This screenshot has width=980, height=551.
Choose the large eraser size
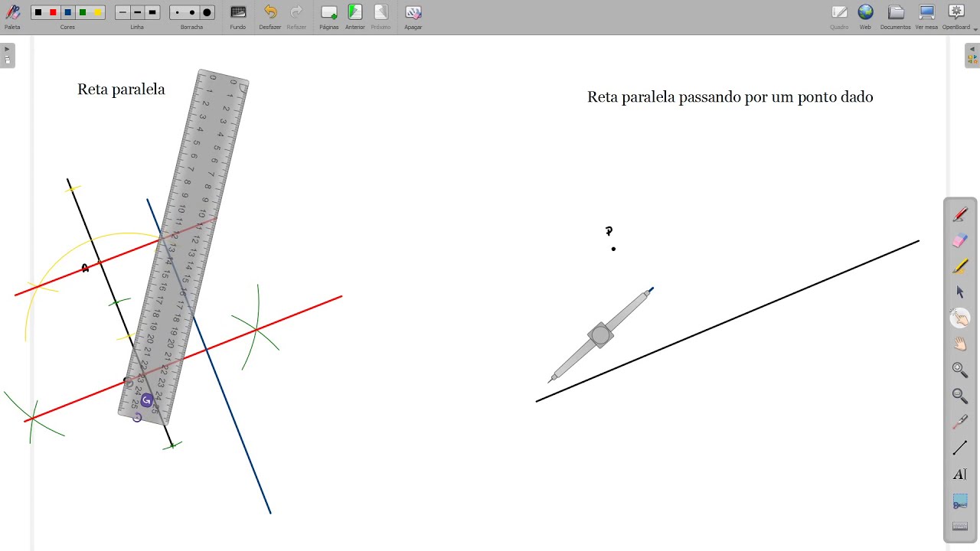click(x=207, y=12)
